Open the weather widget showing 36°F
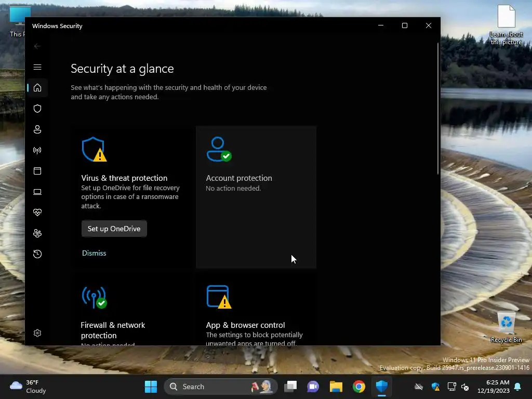This screenshot has height=399, width=532. click(28, 387)
